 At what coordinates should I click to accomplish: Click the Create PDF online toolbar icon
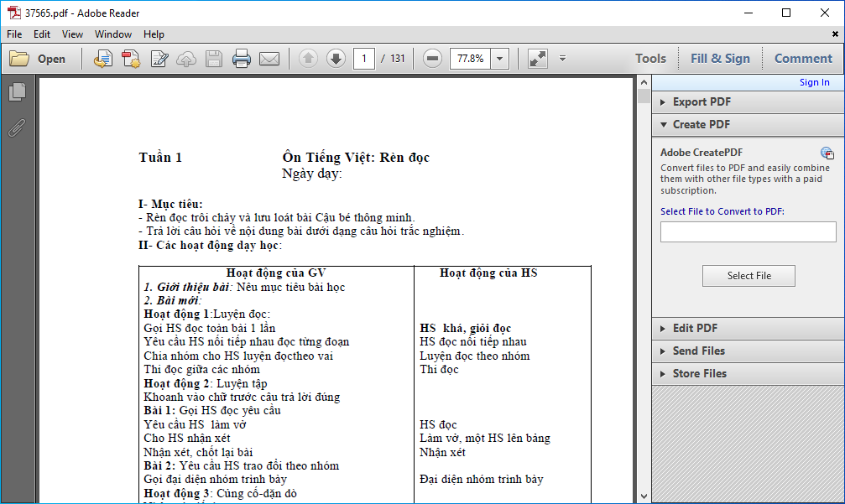[x=131, y=59]
